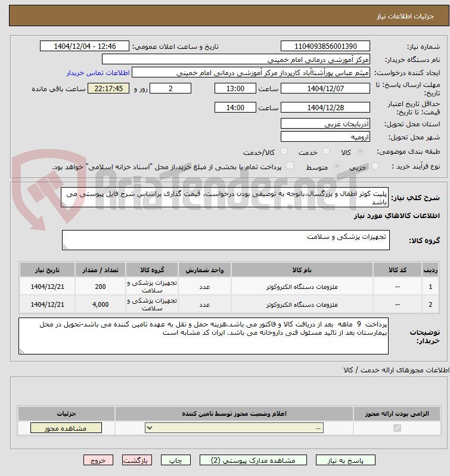Click the توضیحات خریدار textarea
Viewport: 450px width, 476px height.
(x=203, y=336)
